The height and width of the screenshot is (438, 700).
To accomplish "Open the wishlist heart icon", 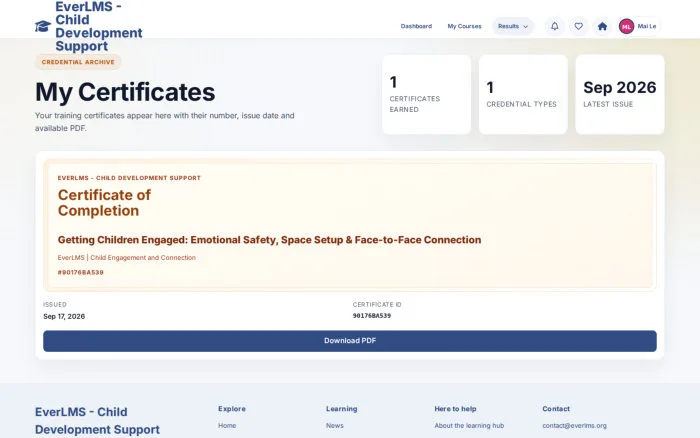I will pos(579,26).
